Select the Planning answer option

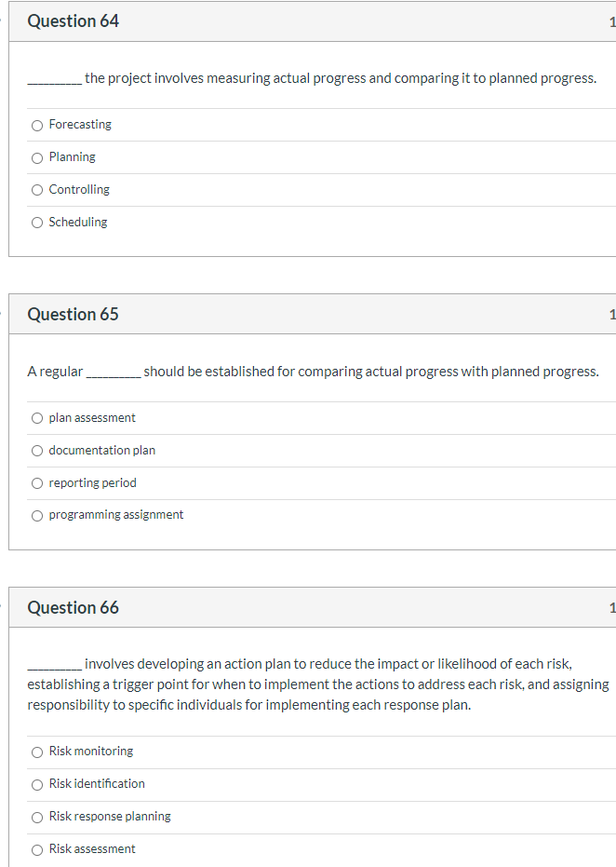tap(36, 157)
